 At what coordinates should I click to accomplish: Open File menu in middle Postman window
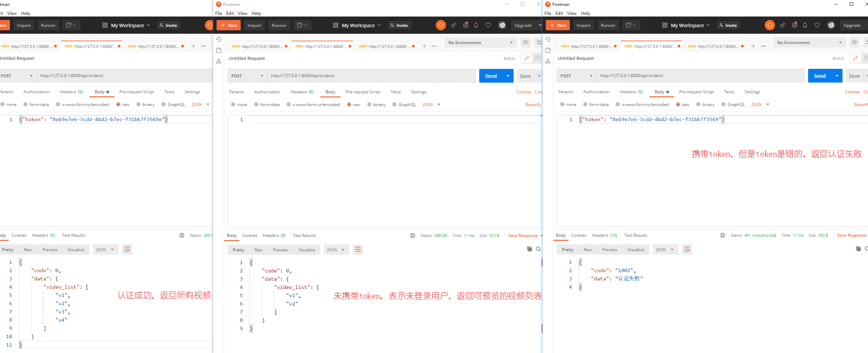pyautogui.click(x=219, y=13)
